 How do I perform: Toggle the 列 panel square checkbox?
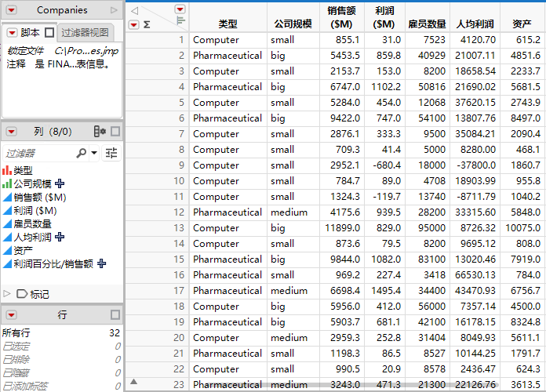[x=115, y=132]
